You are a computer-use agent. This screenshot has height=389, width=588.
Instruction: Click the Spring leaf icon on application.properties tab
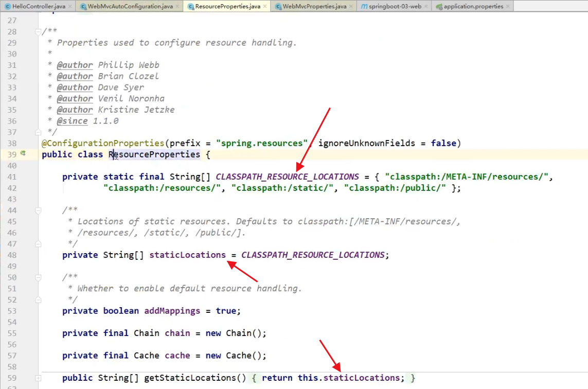point(439,6)
